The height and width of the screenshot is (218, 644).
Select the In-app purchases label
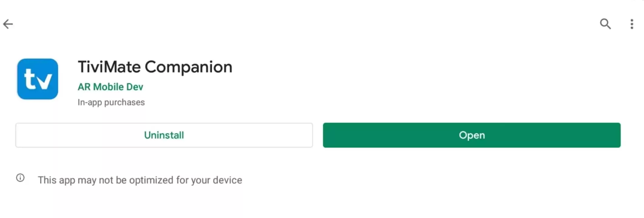coord(111,102)
